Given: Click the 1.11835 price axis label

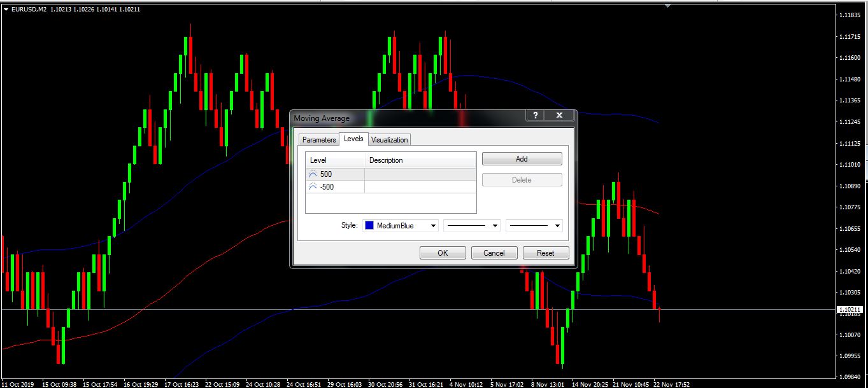Looking at the screenshot, I should [x=850, y=15].
